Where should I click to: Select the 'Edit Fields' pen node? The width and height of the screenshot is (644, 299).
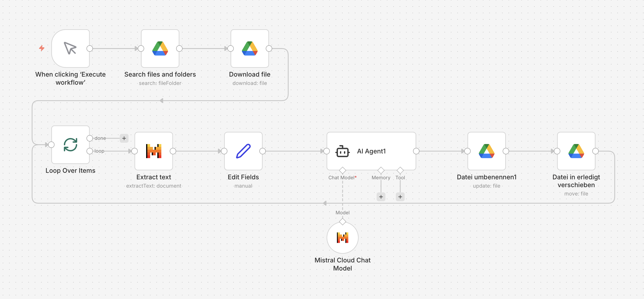243,151
